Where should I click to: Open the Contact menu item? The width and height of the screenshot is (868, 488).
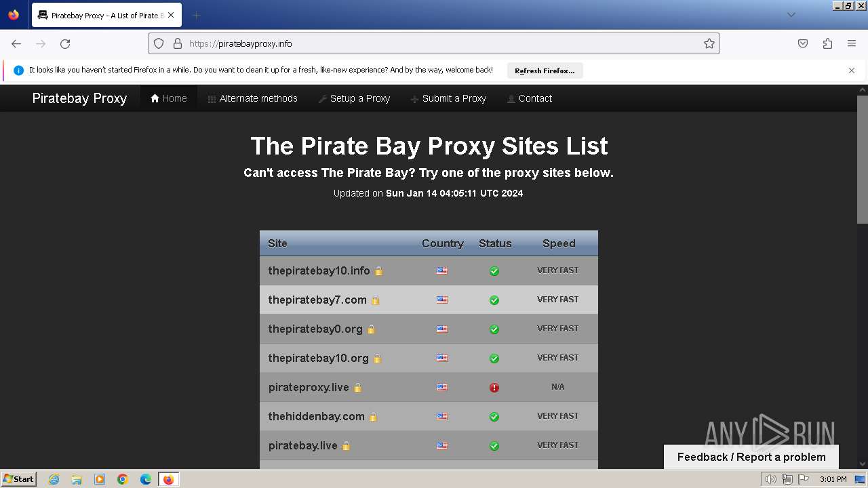pos(530,98)
